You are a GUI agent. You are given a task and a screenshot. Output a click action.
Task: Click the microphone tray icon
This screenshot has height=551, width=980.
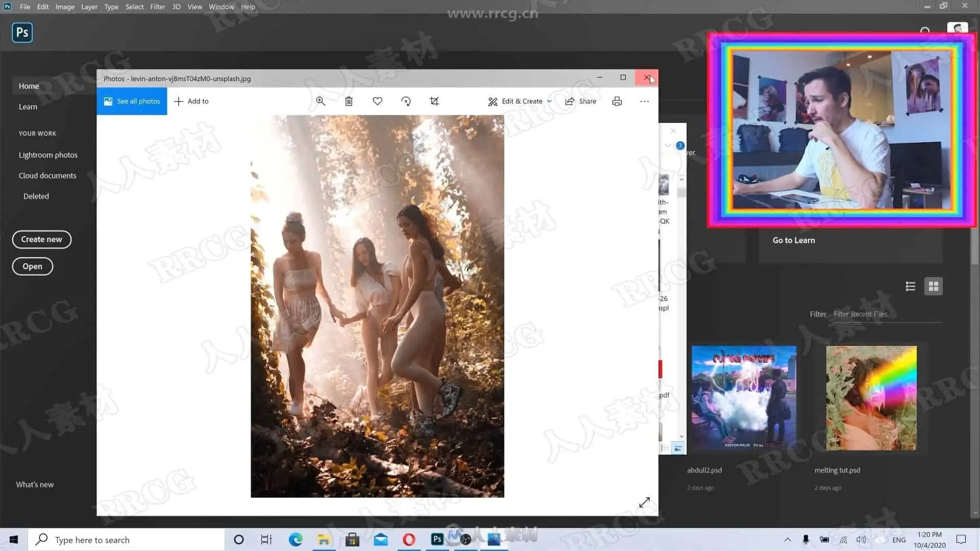pos(805,539)
